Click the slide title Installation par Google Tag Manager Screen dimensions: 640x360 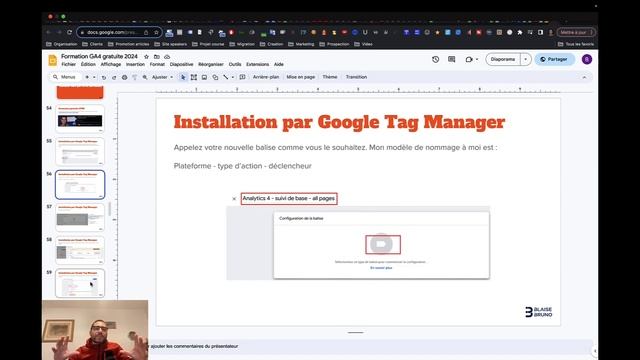[339, 122]
